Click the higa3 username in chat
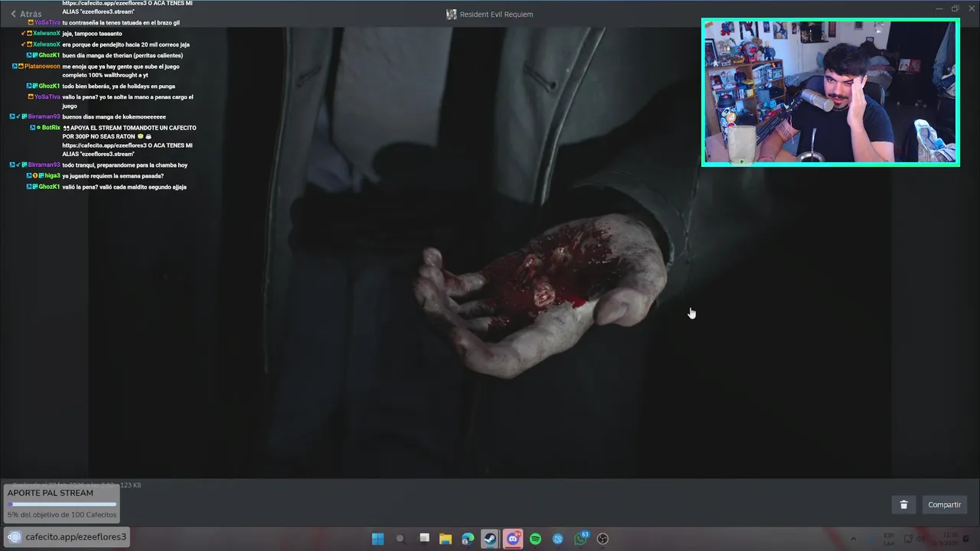980x551 pixels. point(52,176)
